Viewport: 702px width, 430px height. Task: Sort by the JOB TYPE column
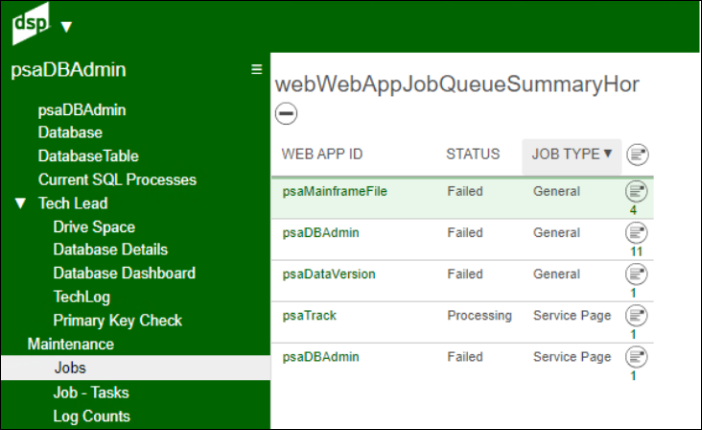coord(572,155)
